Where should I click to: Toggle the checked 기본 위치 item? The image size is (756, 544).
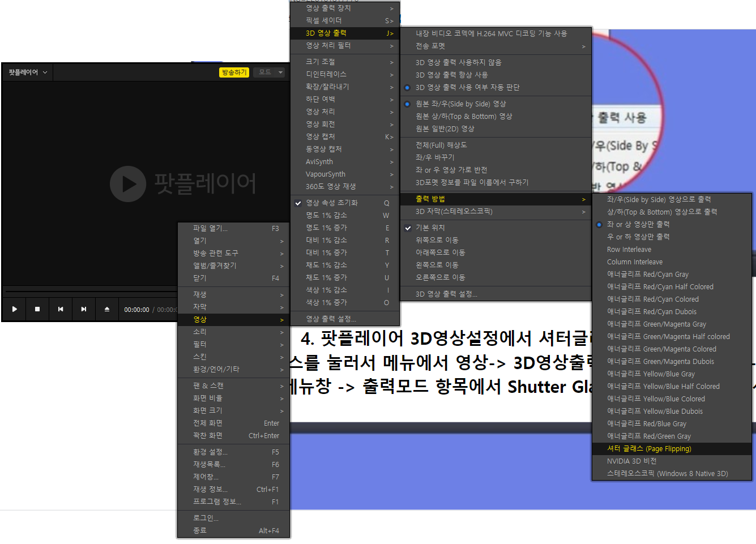pyautogui.click(x=496, y=228)
